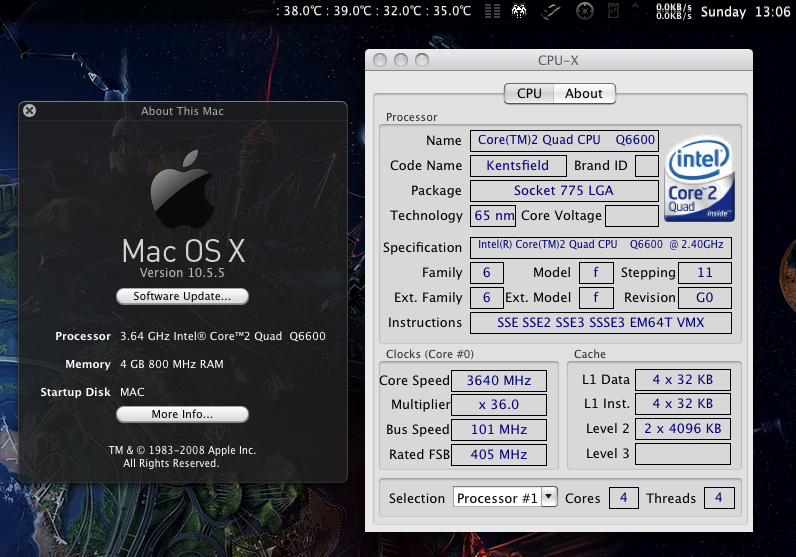Click the Threads value 4

[x=719, y=498]
